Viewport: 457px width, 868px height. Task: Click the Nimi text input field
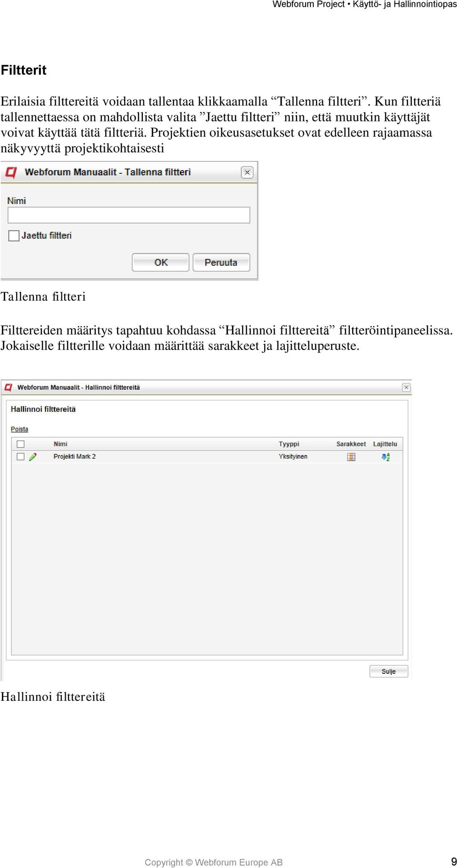[129, 215]
